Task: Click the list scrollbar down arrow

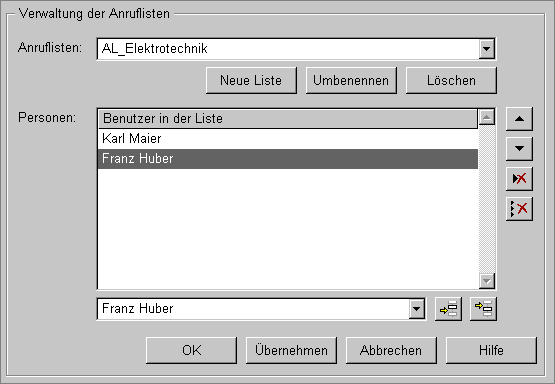Action: coord(487,281)
